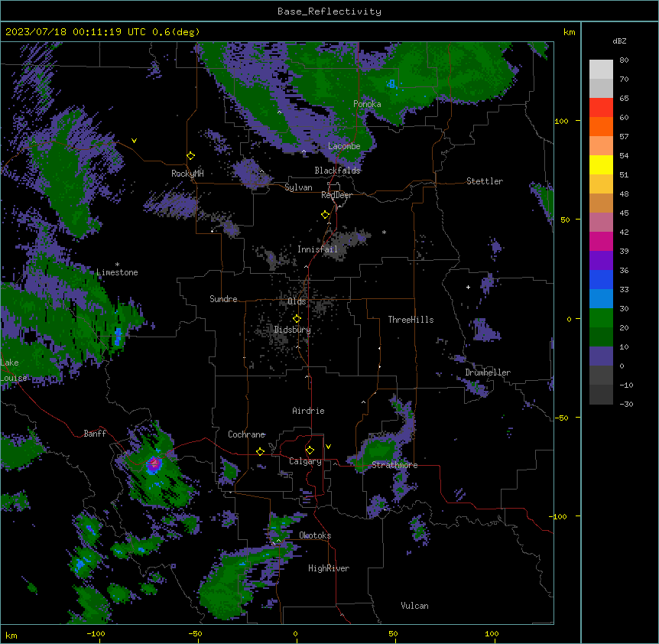The width and height of the screenshot is (659, 644).
Task: Click the Limestone label
Action: click(x=117, y=272)
